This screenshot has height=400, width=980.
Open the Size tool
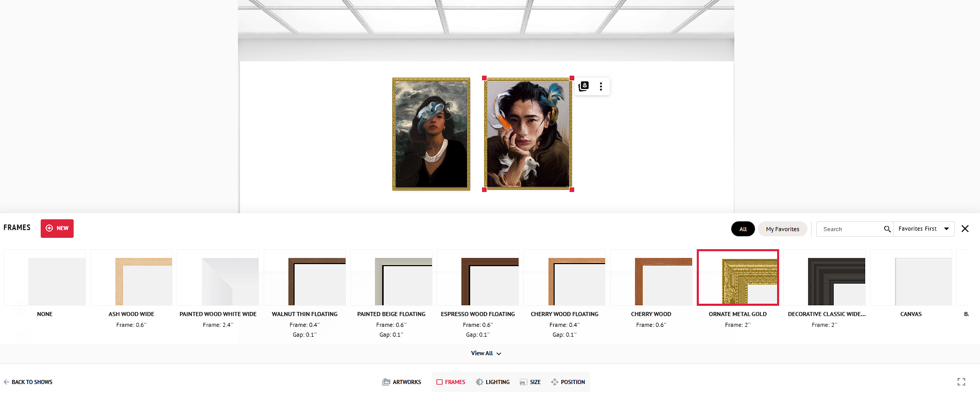[x=530, y=382]
